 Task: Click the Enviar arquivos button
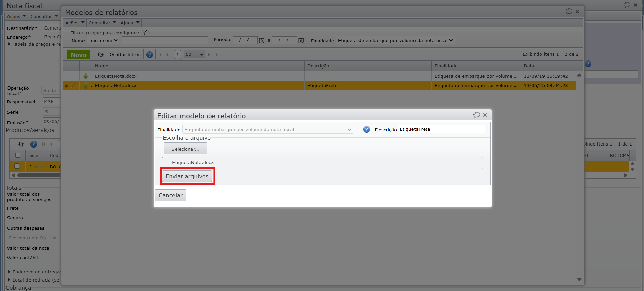(x=187, y=176)
